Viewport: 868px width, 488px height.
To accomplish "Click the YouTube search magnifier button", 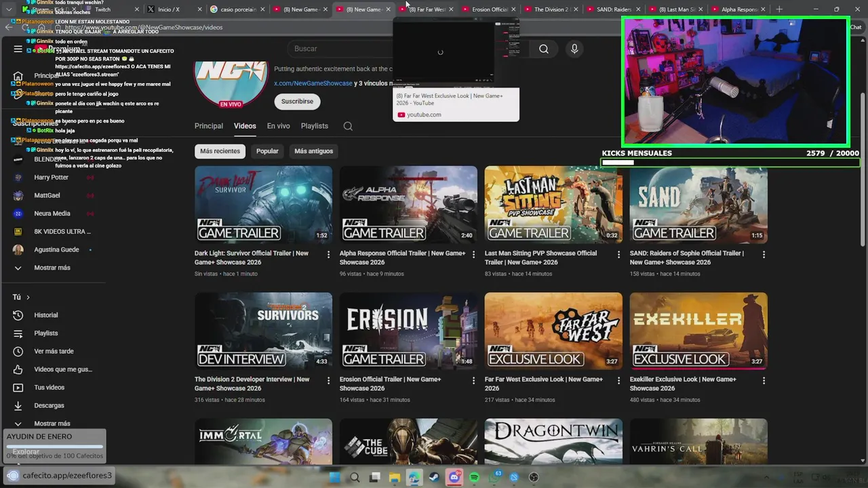I will (x=544, y=49).
